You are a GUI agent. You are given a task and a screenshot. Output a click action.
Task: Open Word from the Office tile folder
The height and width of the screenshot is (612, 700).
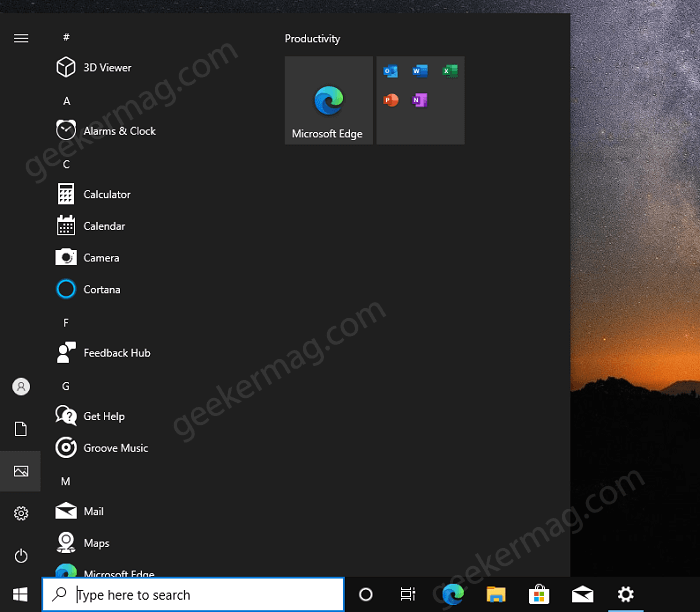point(420,71)
